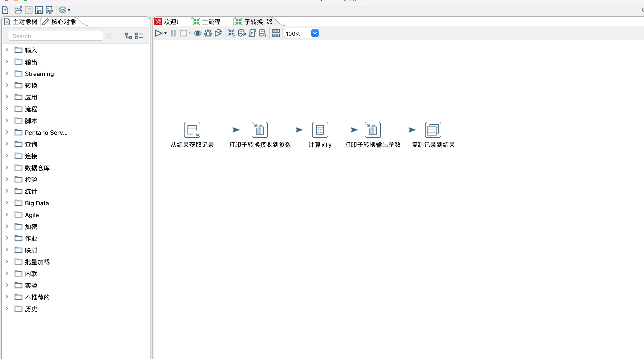Click the '从结果获取记录' step icon

tap(192, 130)
